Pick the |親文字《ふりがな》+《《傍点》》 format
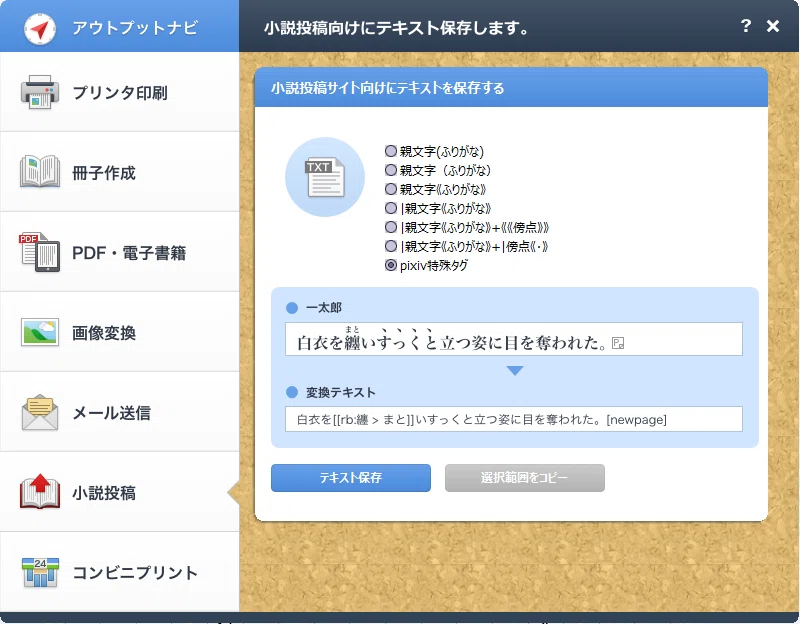This screenshot has height=624, width=800. point(467,227)
